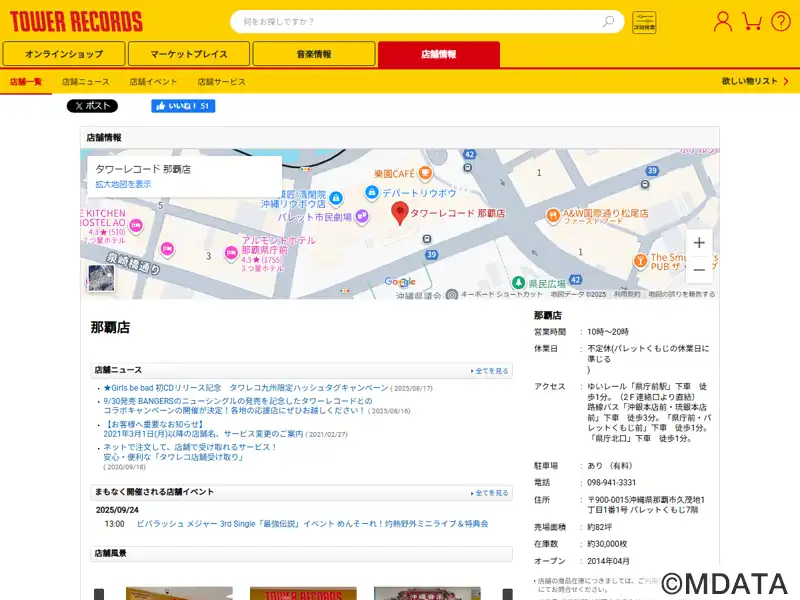The image size is (800, 600).
Task: Click the HOSTEL AO hotel marker icon
Action: point(136,225)
